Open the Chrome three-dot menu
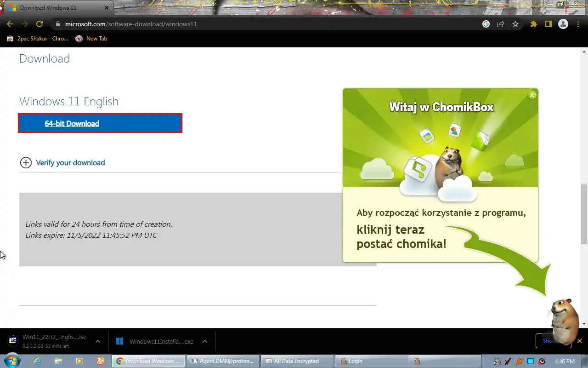Screen dimensions: 588x368 [578, 24]
